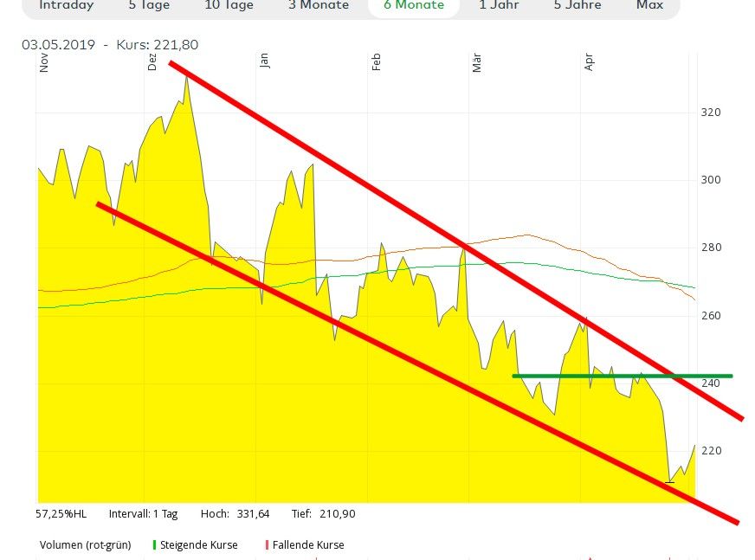Select the 5 Tage time range

[x=149, y=5]
